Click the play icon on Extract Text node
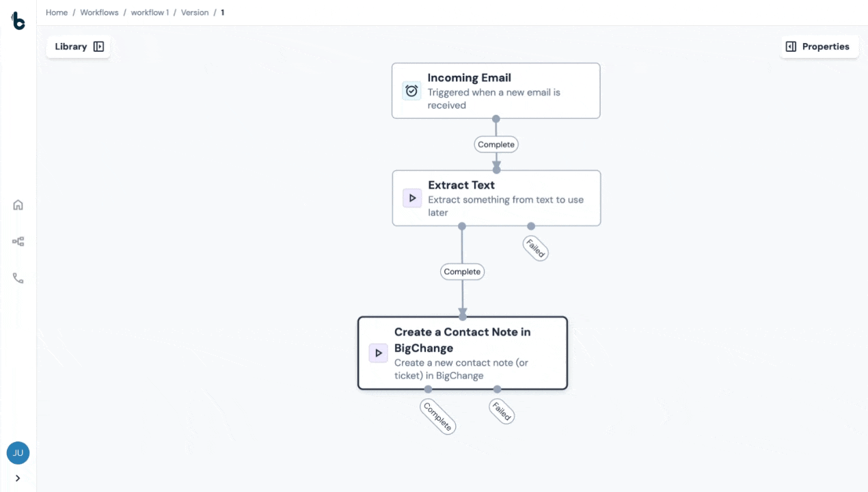The width and height of the screenshot is (868, 492). [412, 198]
